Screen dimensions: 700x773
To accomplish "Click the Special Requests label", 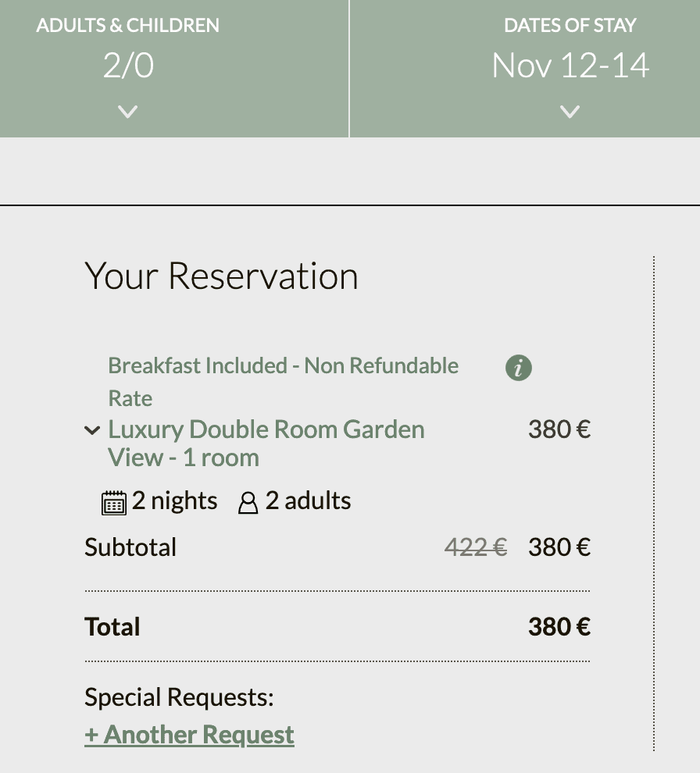I will [x=179, y=697].
